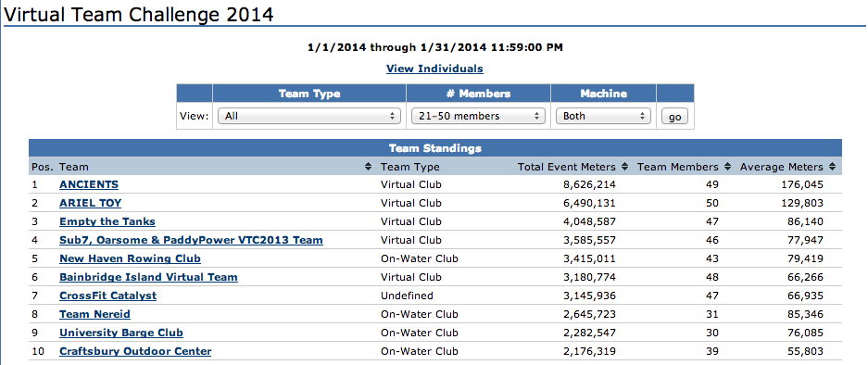Click the Team Members header text

click(x=678, y=167)
